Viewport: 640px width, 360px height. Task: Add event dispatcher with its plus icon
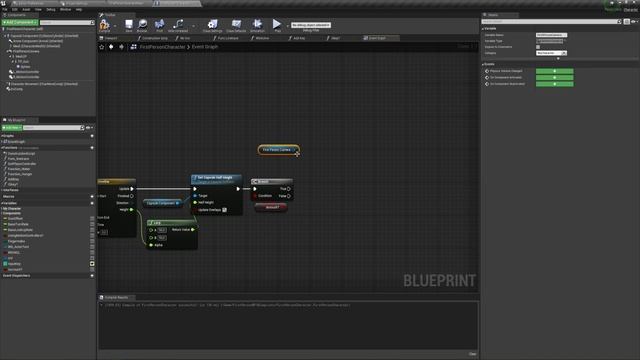[92, 276]
